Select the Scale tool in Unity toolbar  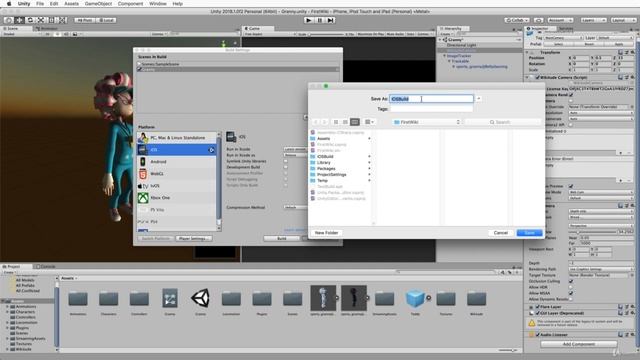pyautogui.click(x=41, y=20)
